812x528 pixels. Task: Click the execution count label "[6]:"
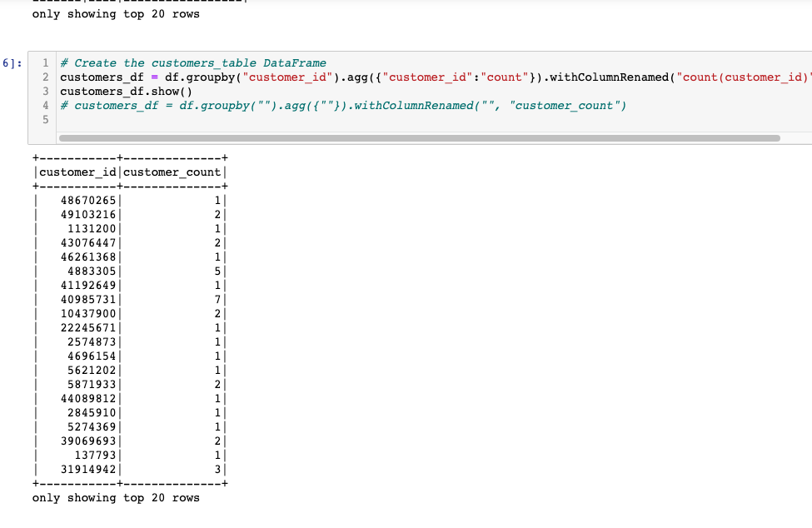pyautogui.click(x=12, y=62)
